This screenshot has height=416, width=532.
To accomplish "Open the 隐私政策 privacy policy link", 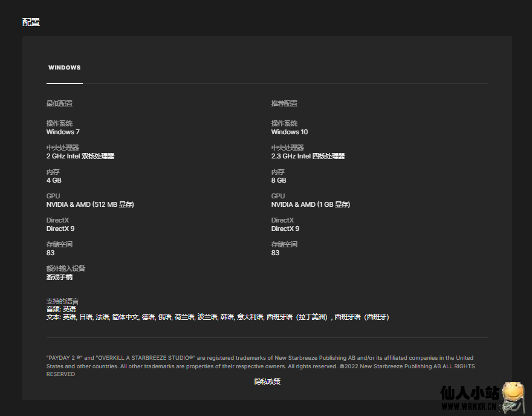I will 267,382.
